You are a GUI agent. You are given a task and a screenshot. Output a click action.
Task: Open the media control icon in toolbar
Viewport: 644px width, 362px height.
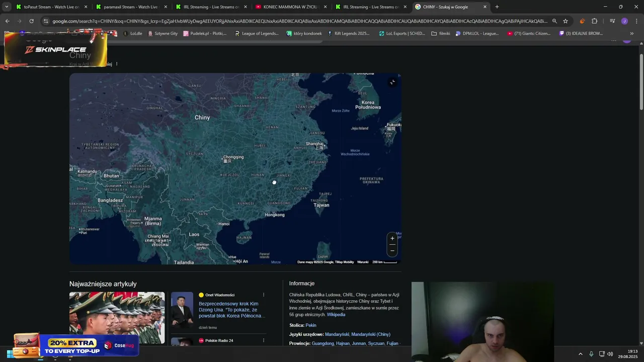click(612, 21)
